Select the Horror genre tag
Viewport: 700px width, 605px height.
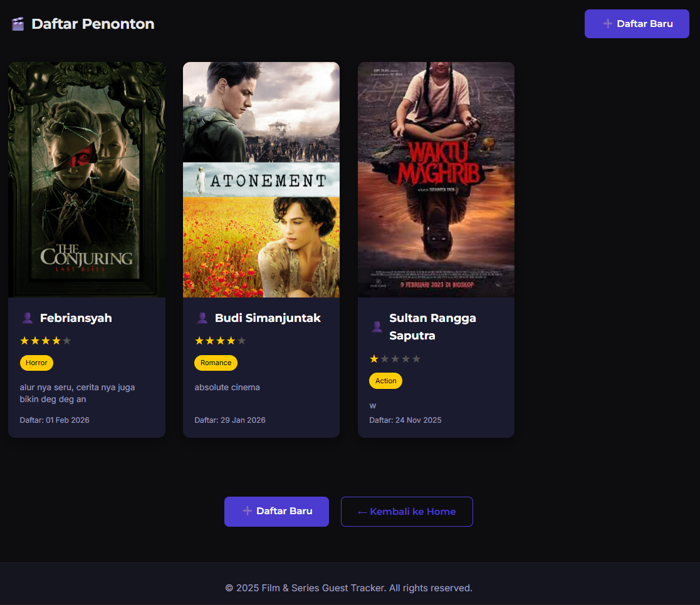(x=36, y=363)
